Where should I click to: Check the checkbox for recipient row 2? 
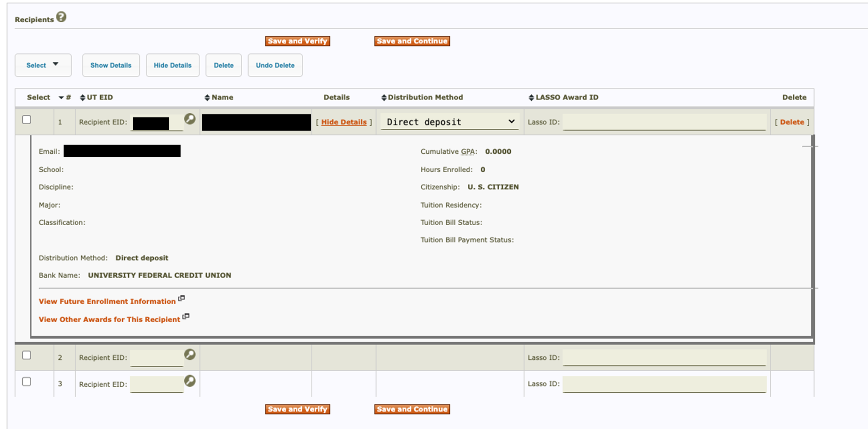(26, 355)
